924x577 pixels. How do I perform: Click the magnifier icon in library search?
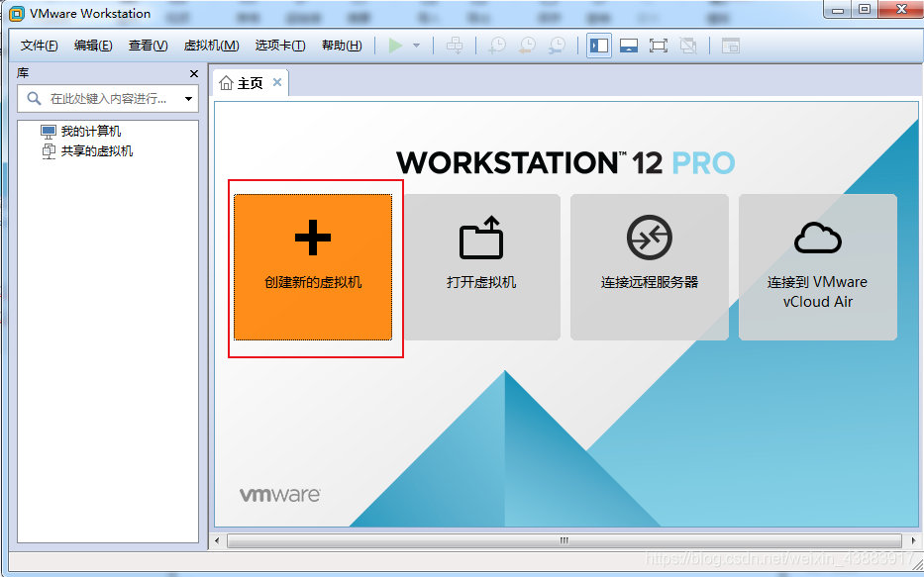point(35,98)
